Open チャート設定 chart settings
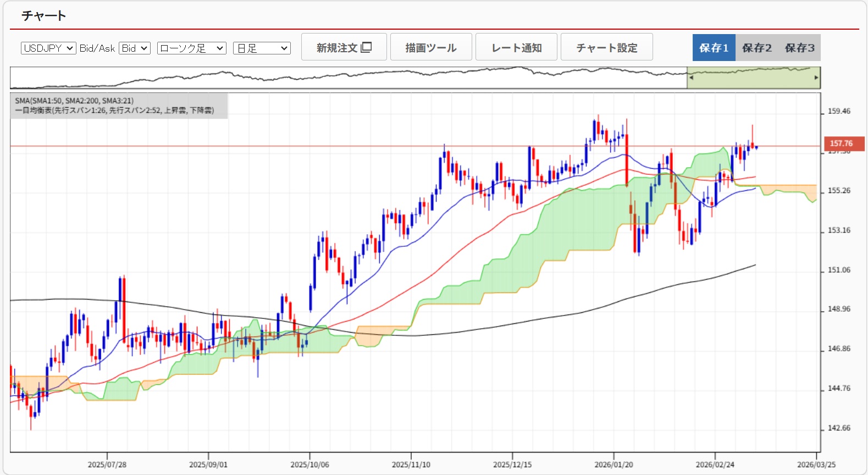Screen dimensions: 868x475 tap(606, 47)
